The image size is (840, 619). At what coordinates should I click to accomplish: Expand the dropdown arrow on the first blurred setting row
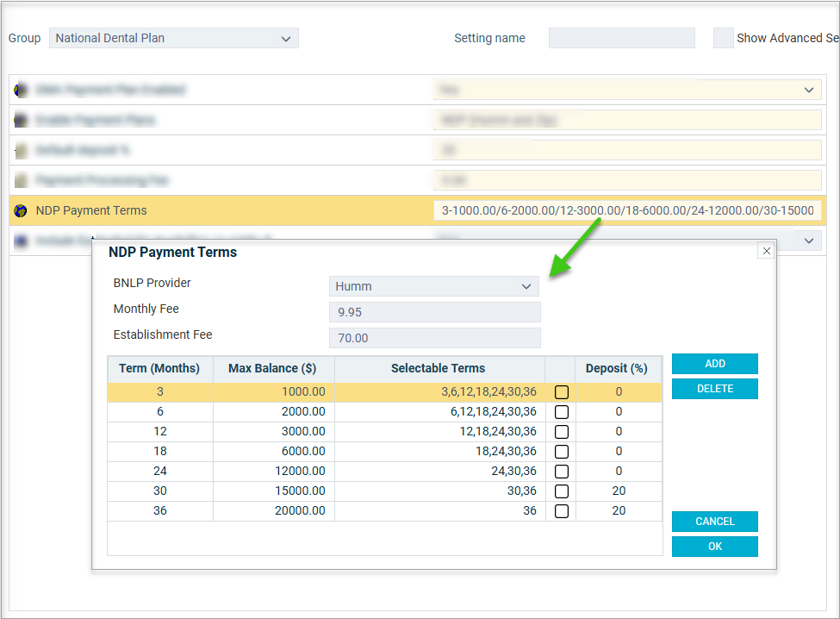[809, 90]
